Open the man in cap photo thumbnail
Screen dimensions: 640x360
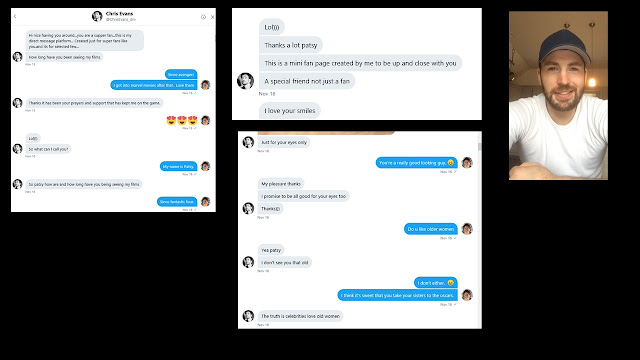(x=558, y=96)
